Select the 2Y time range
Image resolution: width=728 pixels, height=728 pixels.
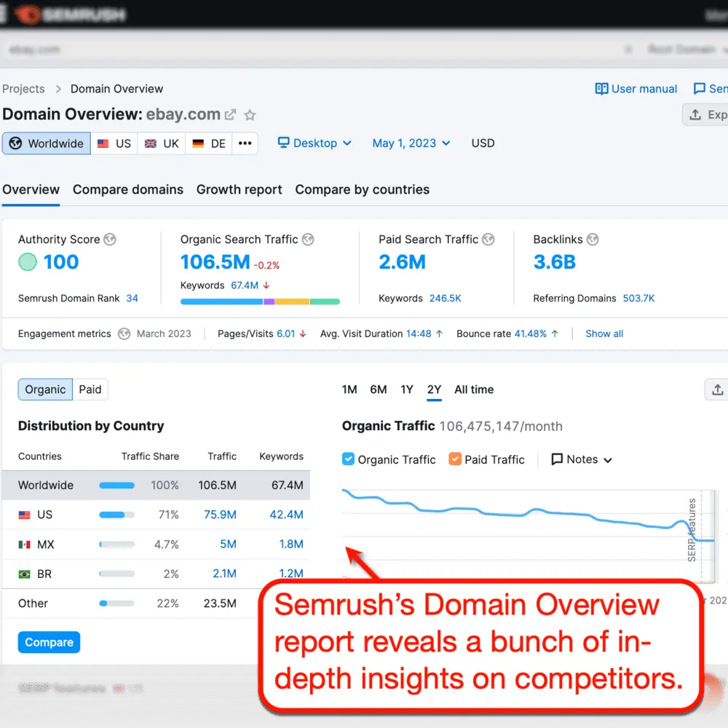434,389
